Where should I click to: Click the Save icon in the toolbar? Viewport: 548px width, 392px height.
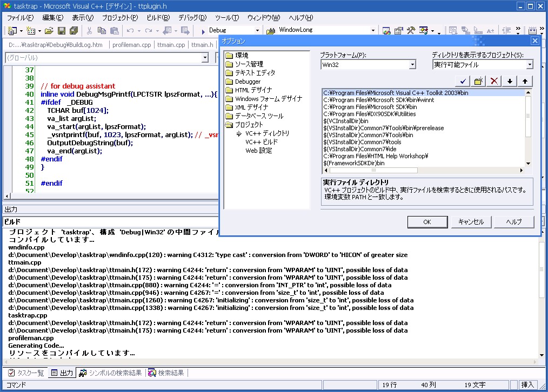point(61,31)
